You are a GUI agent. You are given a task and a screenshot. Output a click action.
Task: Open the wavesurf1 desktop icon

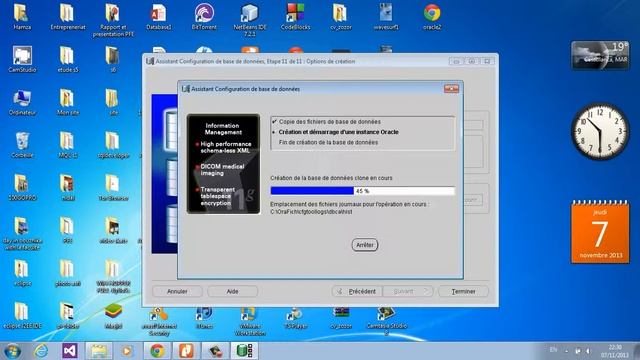386,17
